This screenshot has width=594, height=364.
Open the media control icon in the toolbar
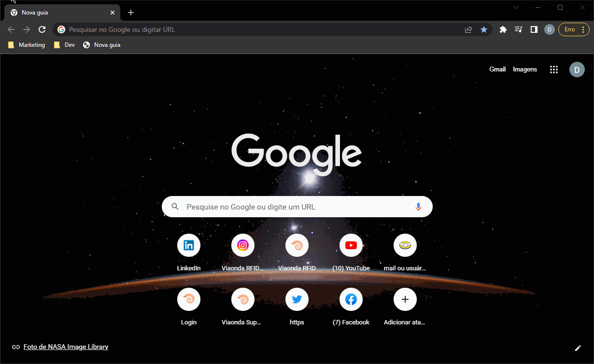pyautogui.click(x=519, y=29)
